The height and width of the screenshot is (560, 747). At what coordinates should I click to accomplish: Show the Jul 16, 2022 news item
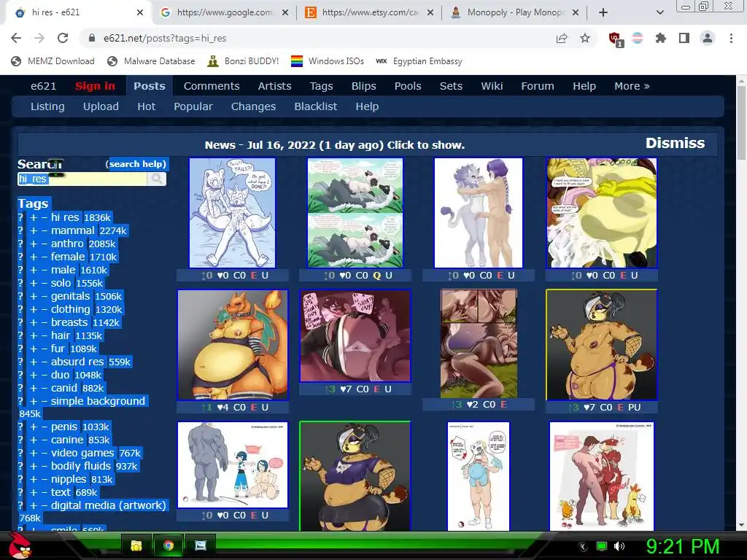click(334, 145)
